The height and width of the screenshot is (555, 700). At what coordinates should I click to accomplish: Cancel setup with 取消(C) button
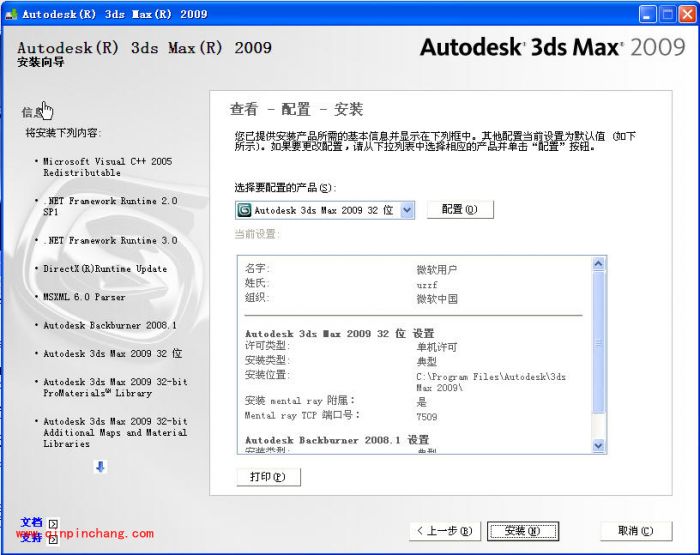636,531
